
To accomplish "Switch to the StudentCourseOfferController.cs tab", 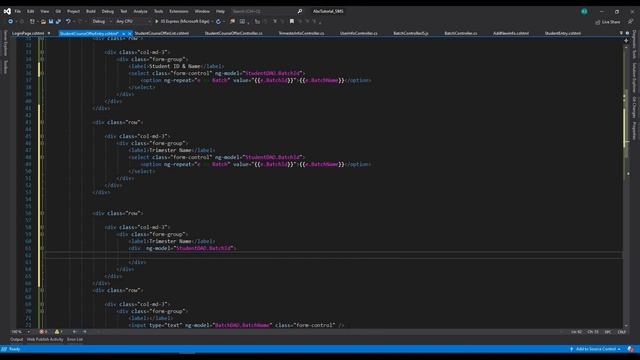I will pyautogui.click(x=233, y=33).
